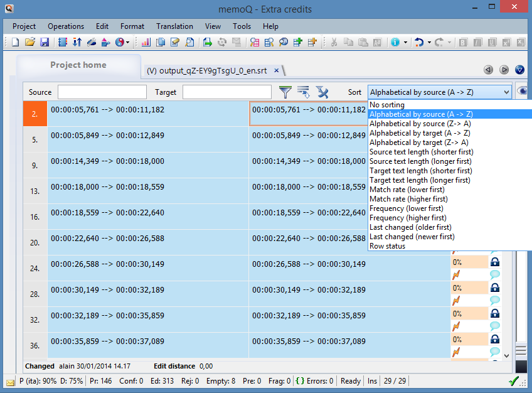Image resolution: width=532 pixels, height=393 pixels.
Task: Click the blue Undo arrow icon
Action: [419, 43]
